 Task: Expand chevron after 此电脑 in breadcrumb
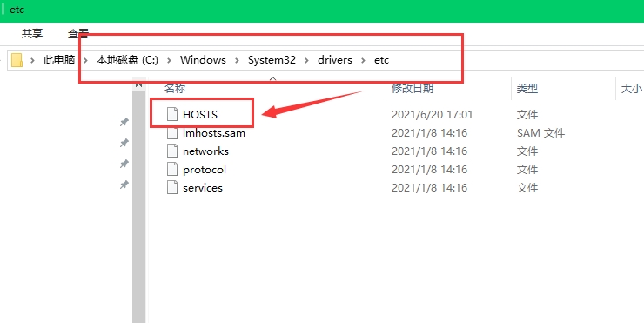pyautogui.click(x=85, y=60)
